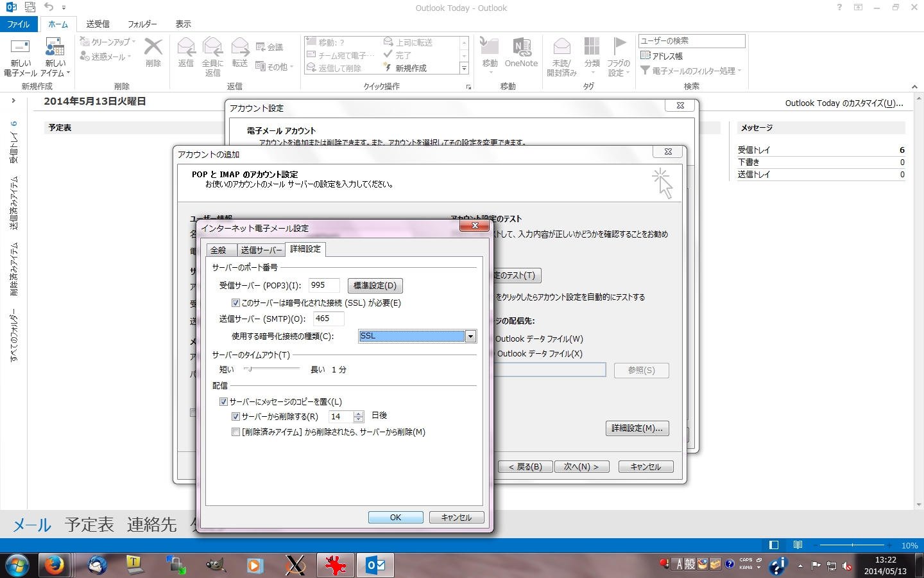Open the Address Book (アドレス帳)
The height and width of the screenshot is (578, 924).
click(x=662, y=56)
